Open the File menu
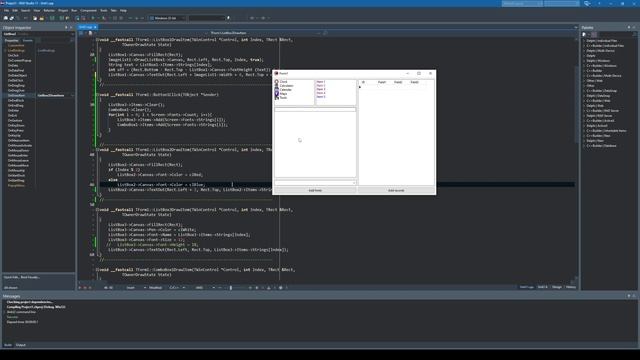 [6, 10]
